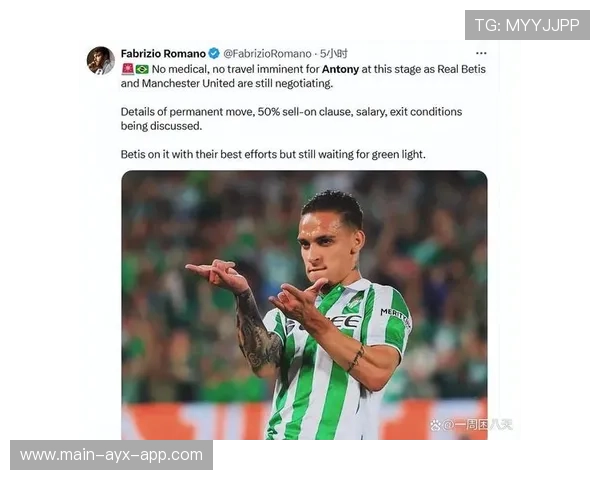The width and height of the screenshot is (600, 480).
Task: Click the Brazil flag emoji
Action: pos(142,69)
